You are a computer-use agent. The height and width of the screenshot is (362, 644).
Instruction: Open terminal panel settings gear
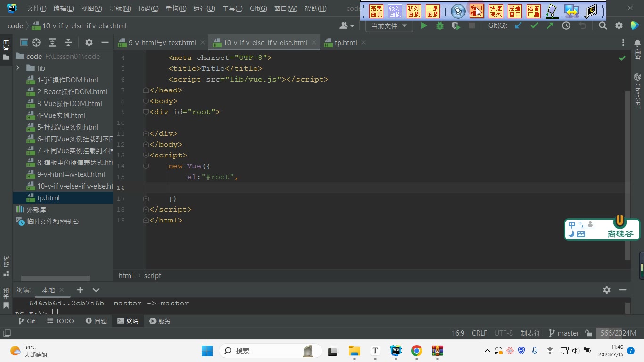tap(607, 290)
